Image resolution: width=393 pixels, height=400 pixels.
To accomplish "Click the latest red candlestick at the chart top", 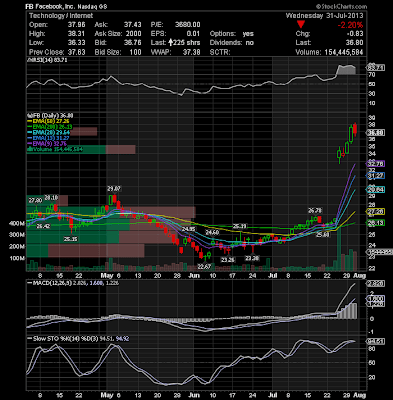I will [x=355, y=129].
